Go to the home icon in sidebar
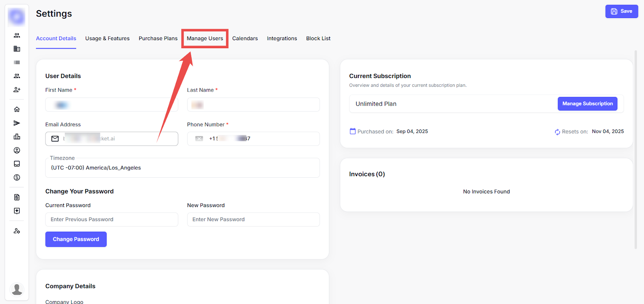Screen dimensions: 644x304 tap(17, 109)
